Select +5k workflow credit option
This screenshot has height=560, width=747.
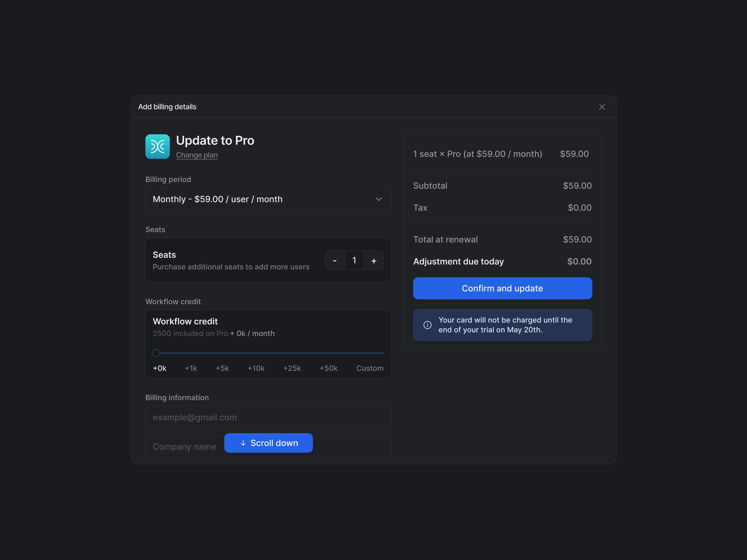(x=222, y=368)
